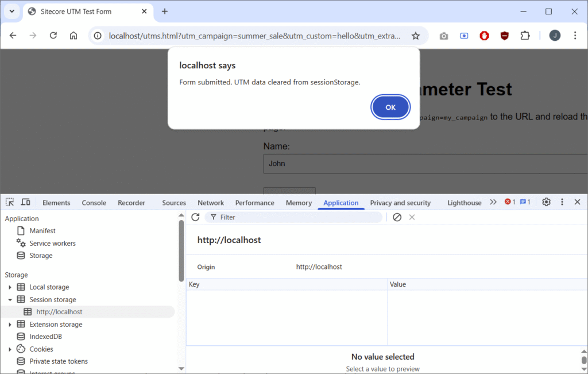Viewport: 588px width, 374px height.
Task: Click the address bar URL
Action: point(254,36)
